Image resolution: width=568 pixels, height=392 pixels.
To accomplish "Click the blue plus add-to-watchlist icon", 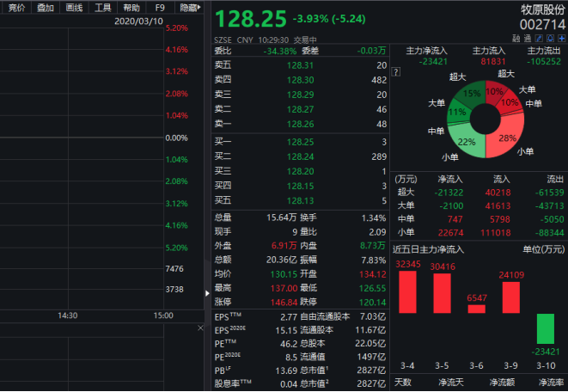I will [x=562, y=40].
